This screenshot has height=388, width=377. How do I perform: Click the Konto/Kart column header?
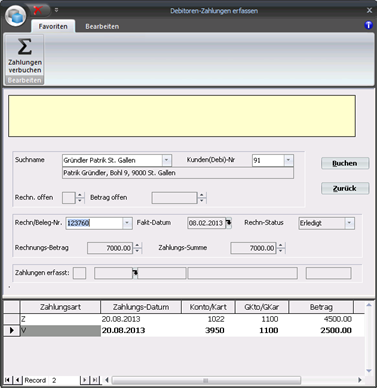point(208,307)
